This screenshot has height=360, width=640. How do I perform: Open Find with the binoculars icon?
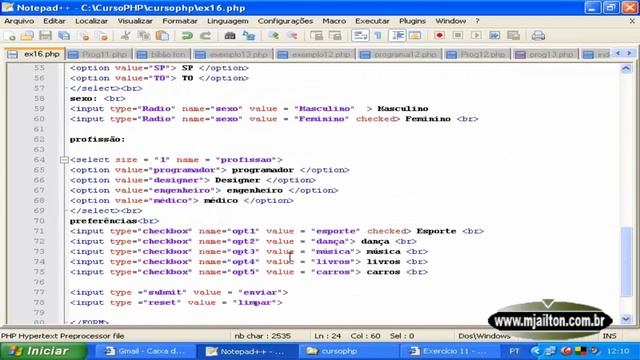point(230,36)
